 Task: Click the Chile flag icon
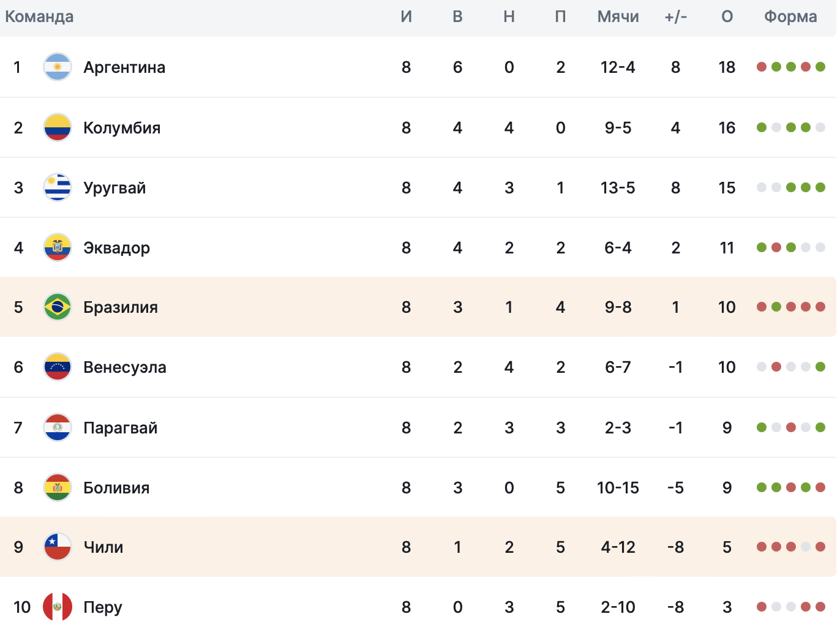[58, 547]
